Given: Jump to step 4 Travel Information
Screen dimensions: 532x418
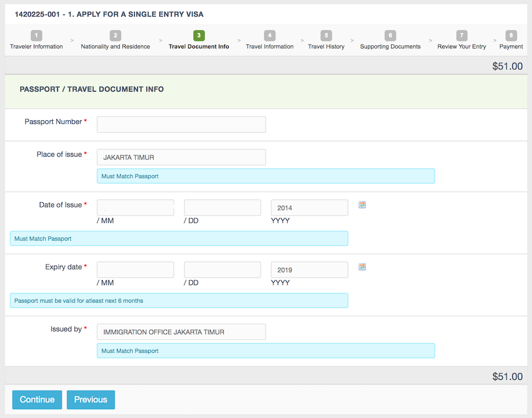Looking at the screenshot, I should tap(270, 41).
